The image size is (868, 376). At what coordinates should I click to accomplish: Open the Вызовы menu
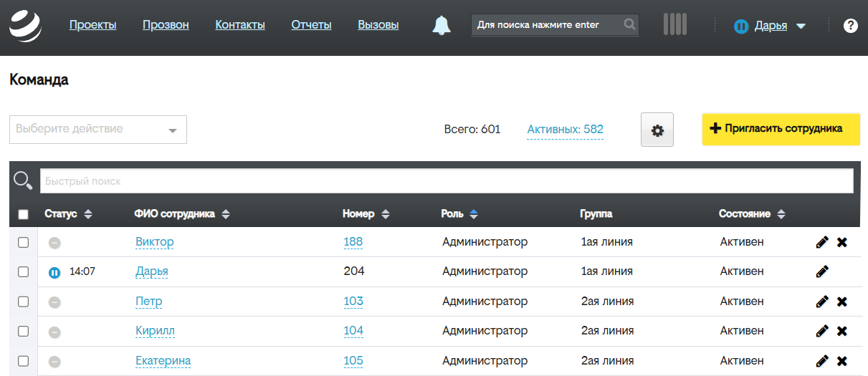point(378,25)
